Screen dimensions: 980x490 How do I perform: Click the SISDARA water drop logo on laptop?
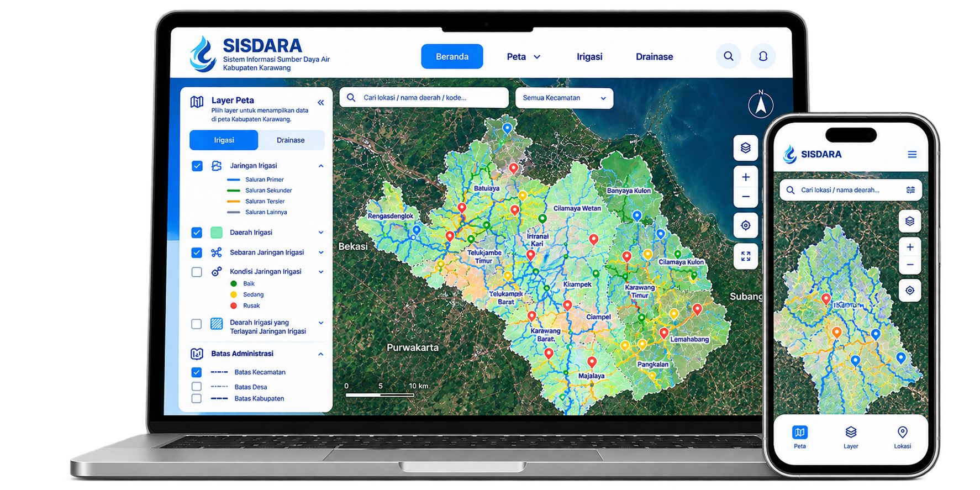point(203,54)
